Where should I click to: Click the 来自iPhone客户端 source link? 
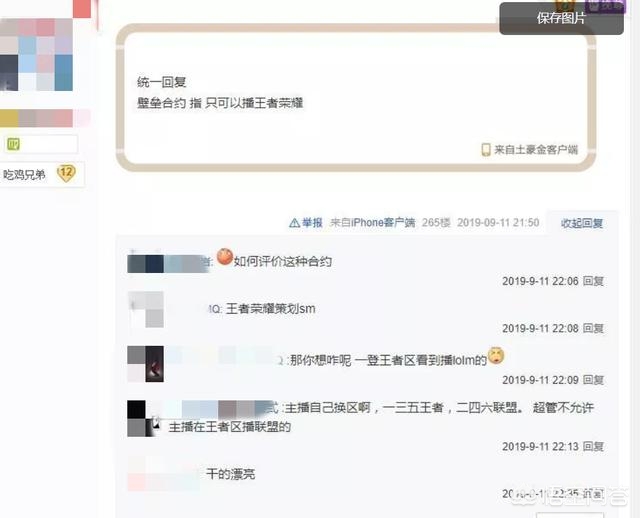(372, 223)
